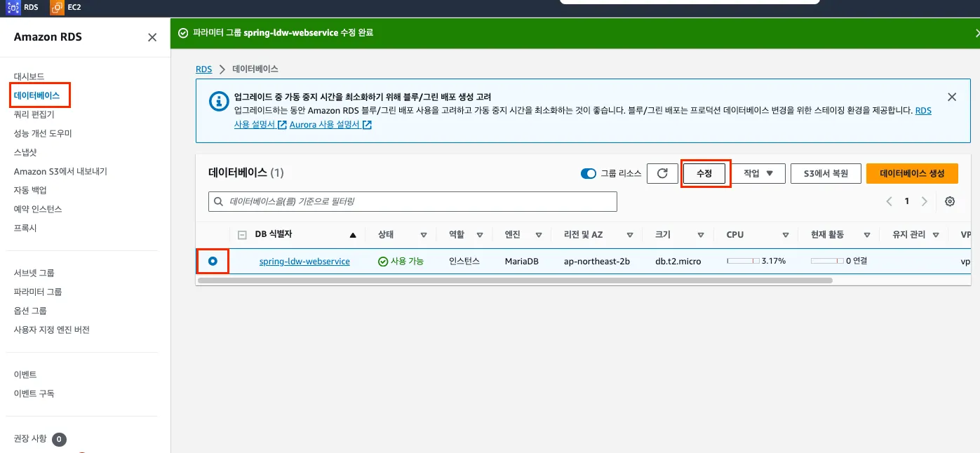Open the RDS service shortcut icon
The height and width of the screenshot is (453, 980).
[13, 8]
